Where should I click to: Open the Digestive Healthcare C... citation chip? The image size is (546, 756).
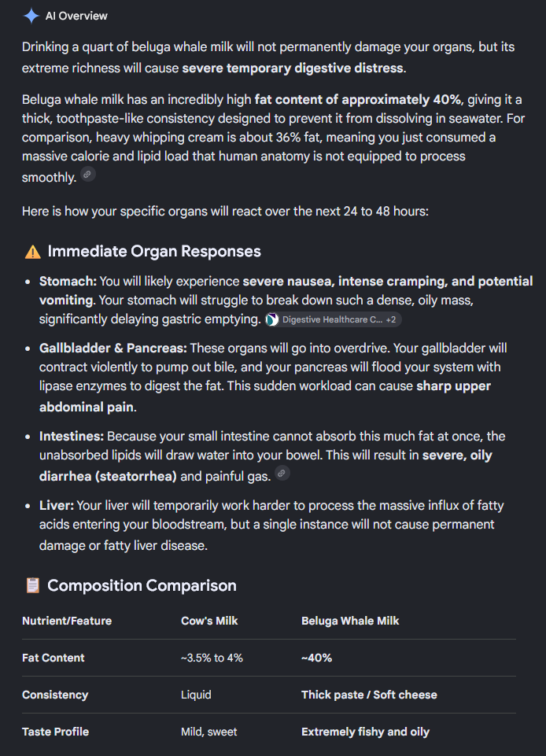[333, 319]
